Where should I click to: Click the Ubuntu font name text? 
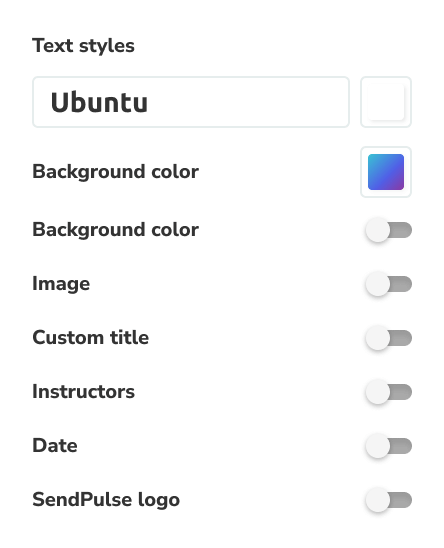[x=99, y=102]
